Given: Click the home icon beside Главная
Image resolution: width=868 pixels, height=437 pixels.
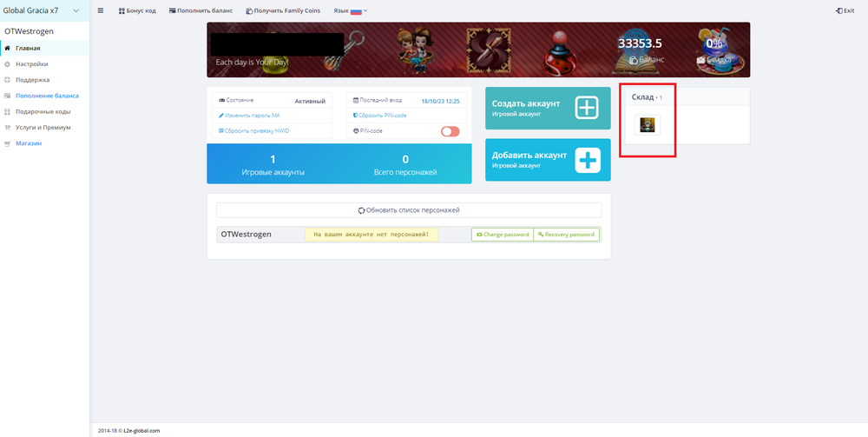Looking at the screenshot, I should pos(8,48).
